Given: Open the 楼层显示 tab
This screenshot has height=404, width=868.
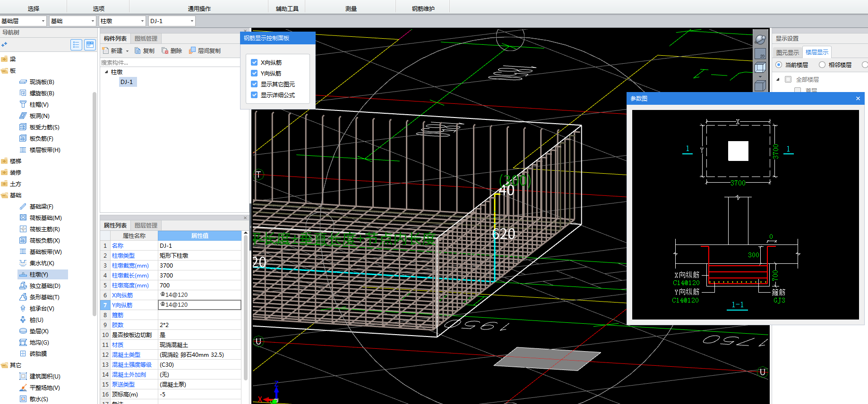Looking at the screenshot, I should pyautogui.click(x=816, y=52).
